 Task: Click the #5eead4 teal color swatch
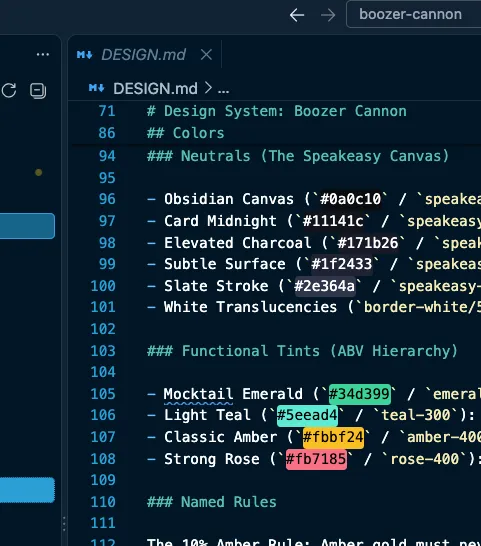pyautogui.click(x=307, y=415)
